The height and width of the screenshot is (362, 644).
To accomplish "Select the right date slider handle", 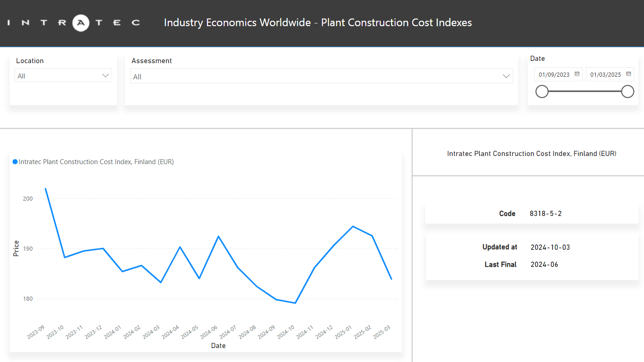I will coord(627,92).
